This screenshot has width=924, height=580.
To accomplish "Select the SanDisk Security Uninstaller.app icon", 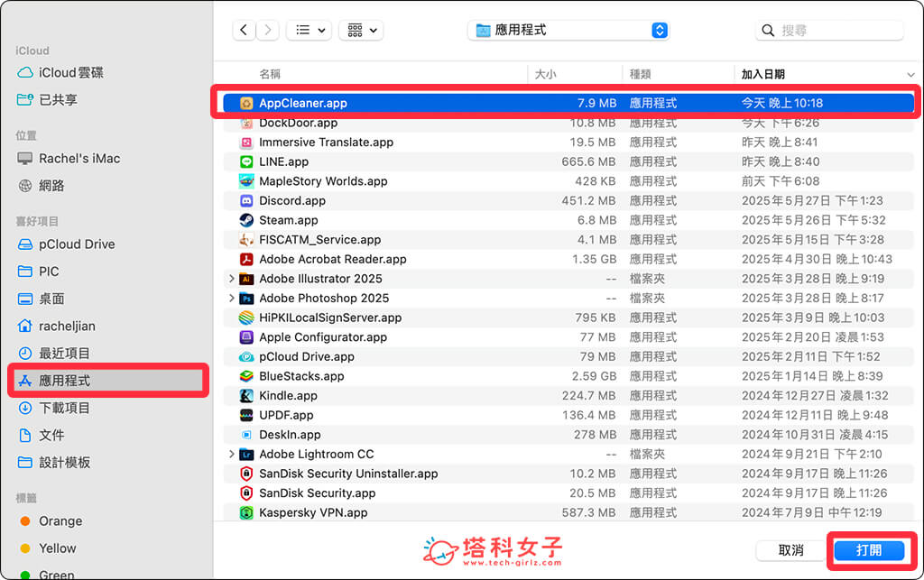I will pos(246,474).
